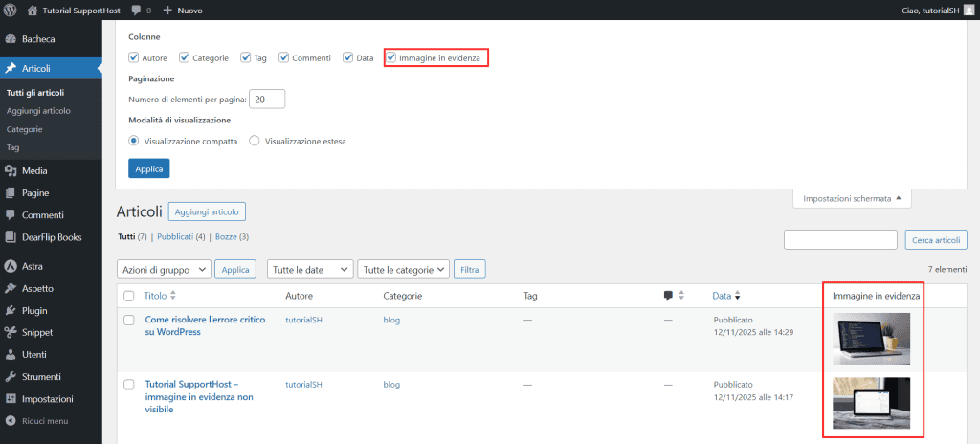
Task: Click the Ciao, tutorialSH greeting
Action: [930, 11]
